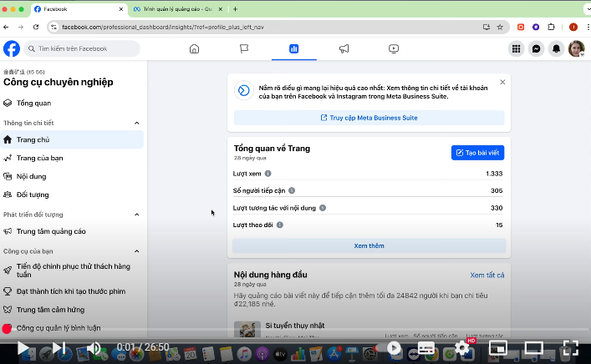
Task: Focus the Tìm kiếm trên Facebook search field
Action: (82, 49)
